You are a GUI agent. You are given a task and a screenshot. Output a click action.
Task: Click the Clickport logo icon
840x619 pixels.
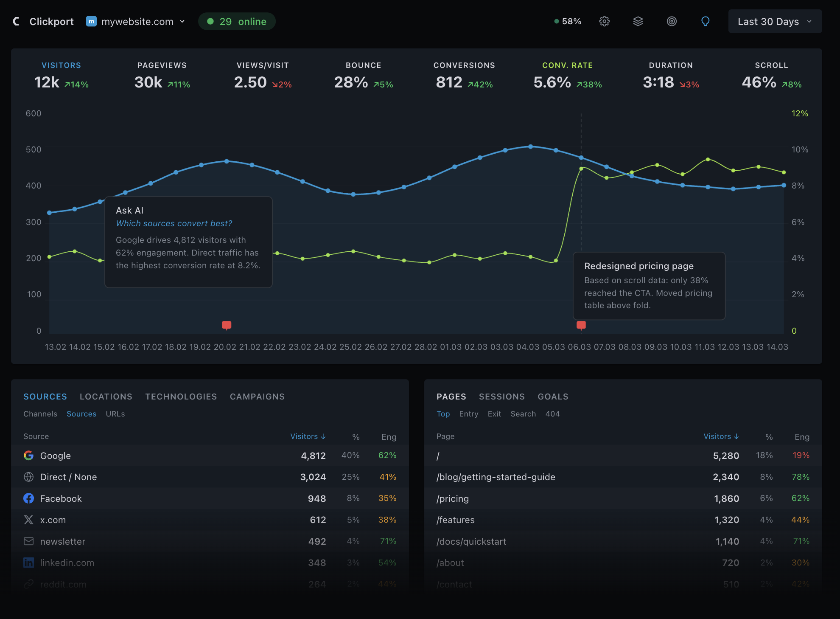(16, 21)
